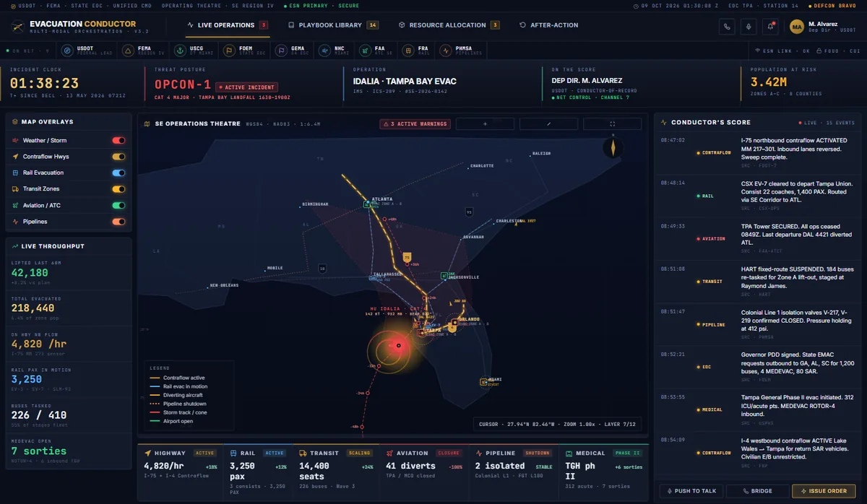Click the hurricane eye storm marker
Image resolution: width=867 pixels, height=504 pixels.
[x=398, y=347]
